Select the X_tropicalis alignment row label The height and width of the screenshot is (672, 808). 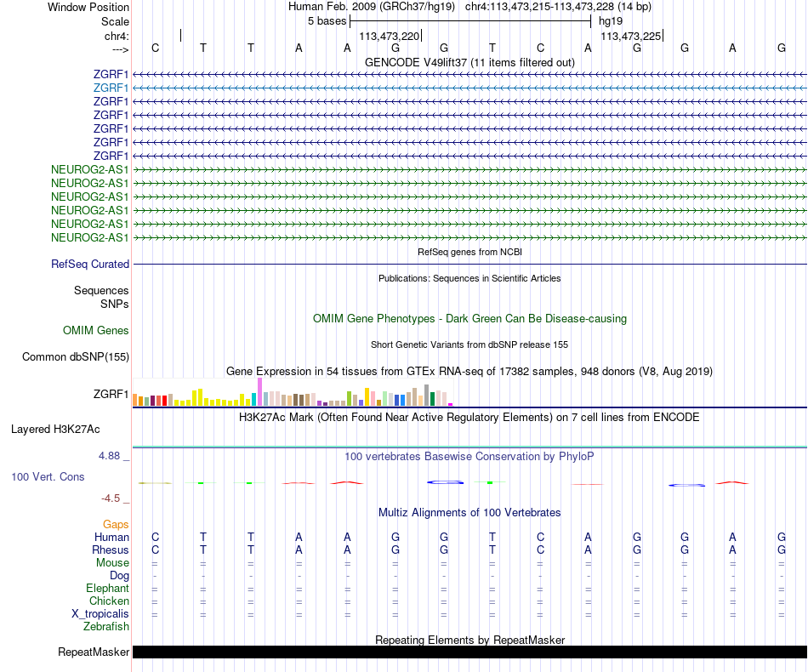[x=100, y=614]
